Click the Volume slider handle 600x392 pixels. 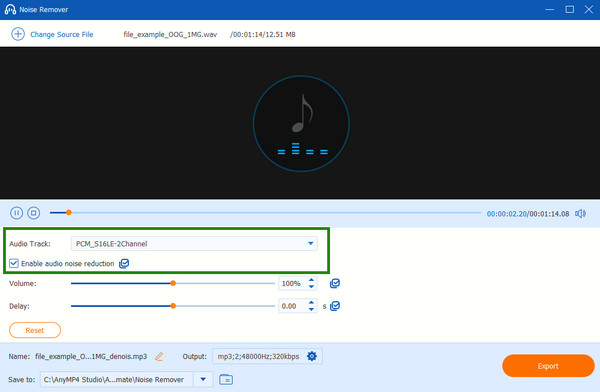(x=173, y=283)
